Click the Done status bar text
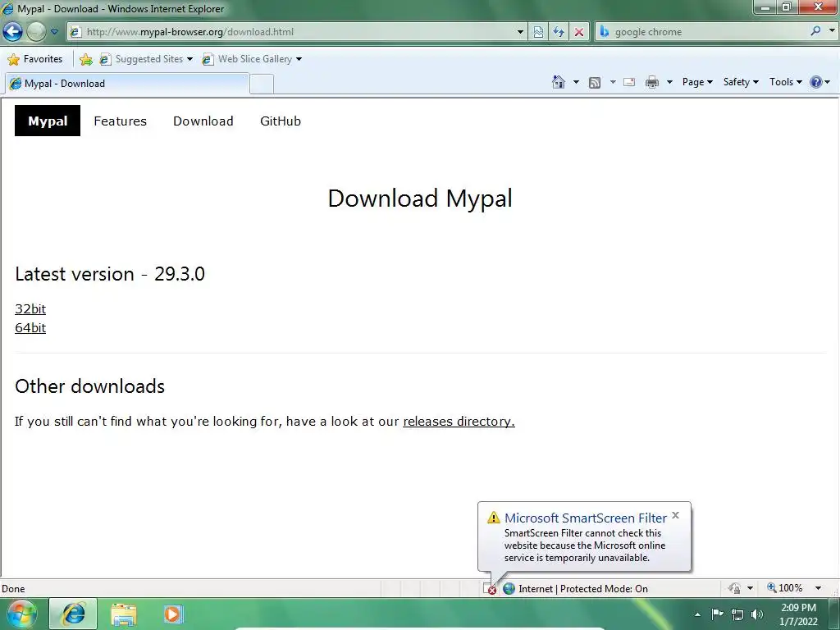Screen dimensions: 840x630 [x=13, y=589]
